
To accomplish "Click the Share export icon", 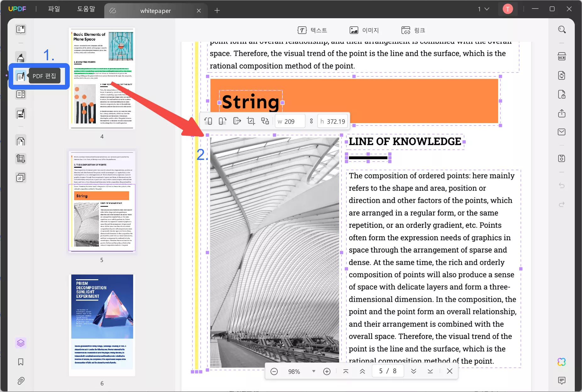I will click(562, 113).
